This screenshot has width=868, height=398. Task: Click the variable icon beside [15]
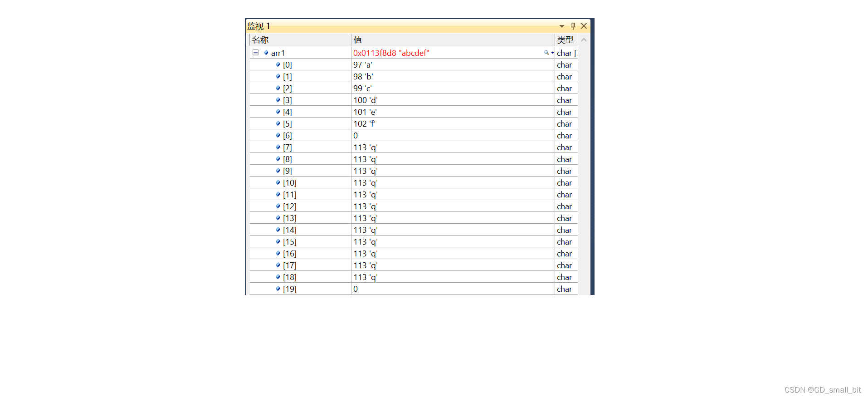coord(278,241)
